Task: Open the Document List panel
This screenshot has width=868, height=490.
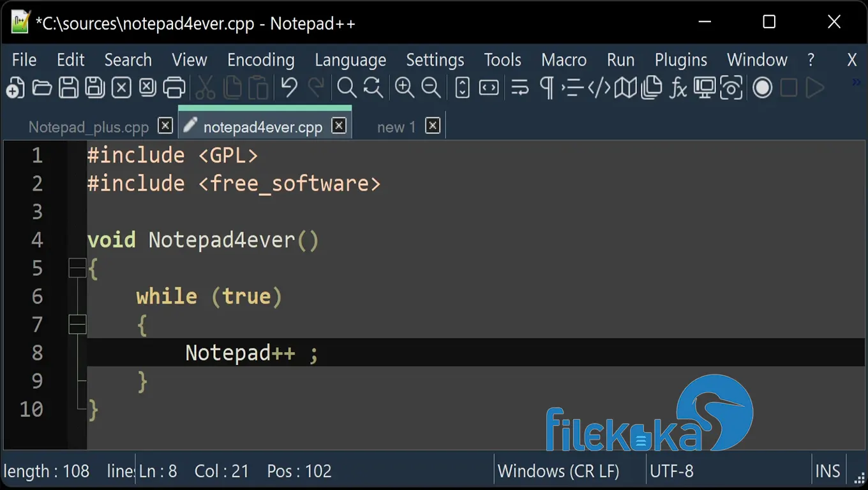Action: click(x=652, y=87)
